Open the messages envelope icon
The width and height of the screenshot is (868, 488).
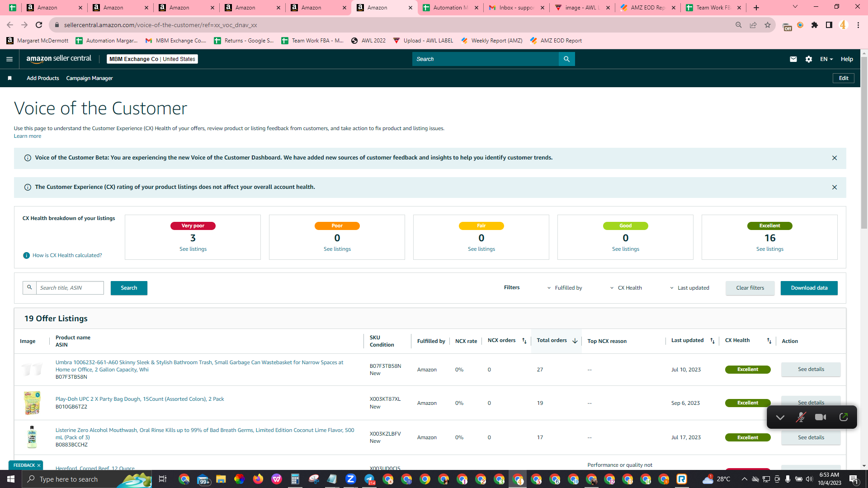(793, 59)
